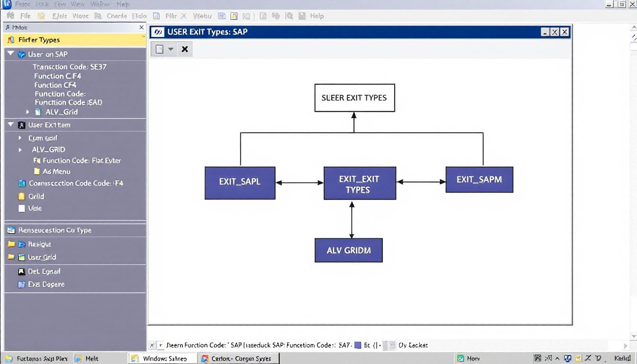This screenshot has height=364, width=637.
Task: Click the folder icon beside A6 Menu
Action: coord(37,172)
